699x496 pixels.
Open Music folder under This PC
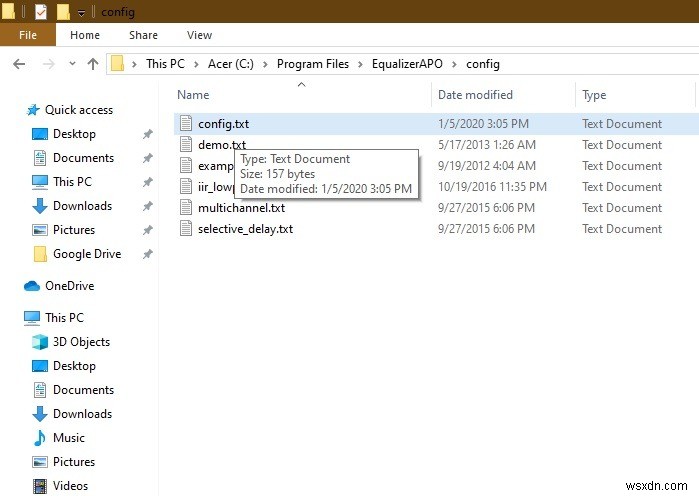pos(69,438)
